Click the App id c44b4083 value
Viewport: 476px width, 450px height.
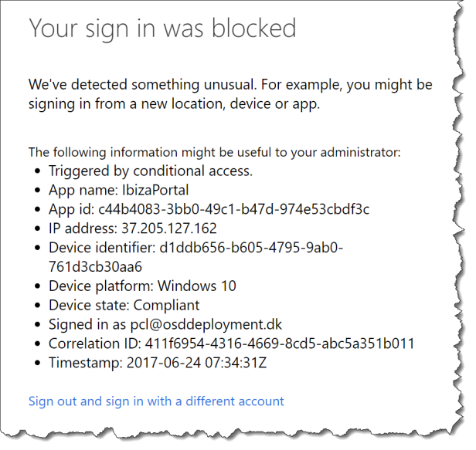coord(233,209)
